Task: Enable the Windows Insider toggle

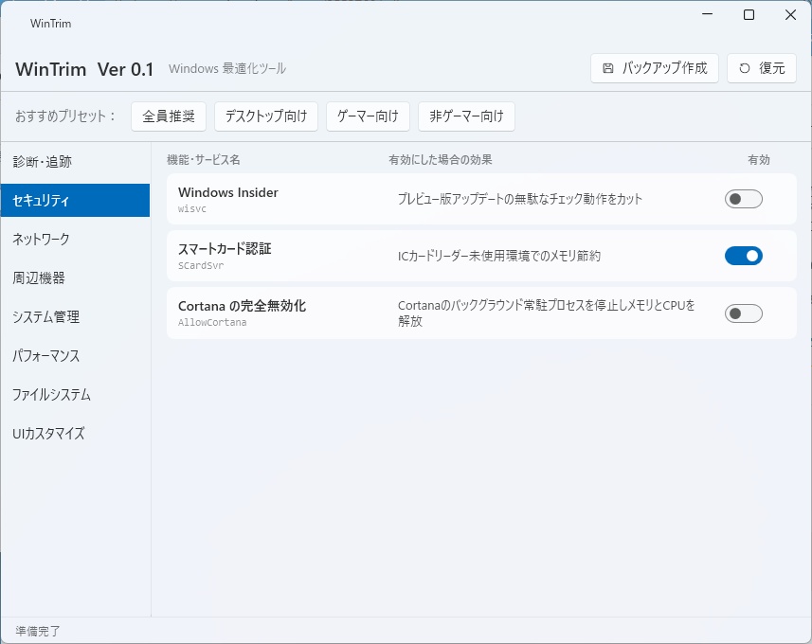Action: coord(743,199)
